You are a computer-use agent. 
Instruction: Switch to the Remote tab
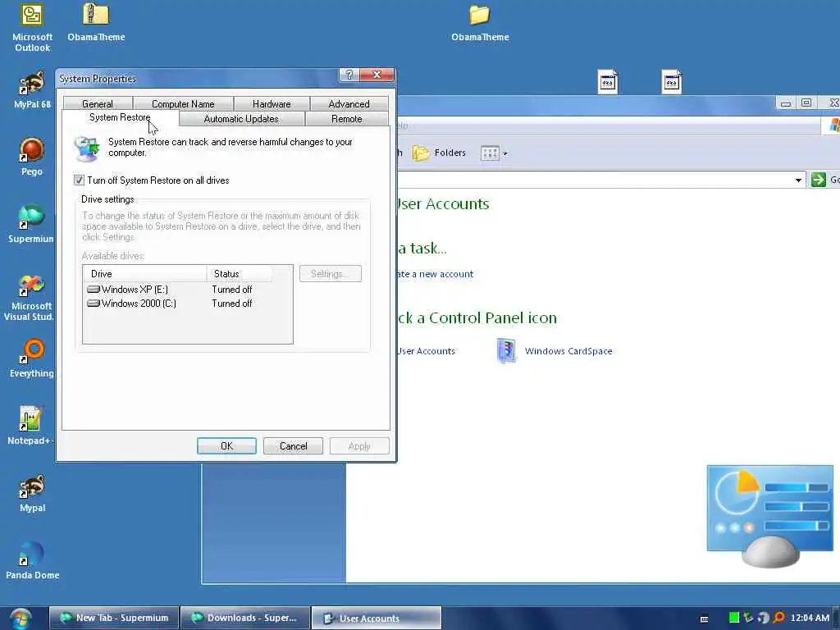[x=347, y=119]
